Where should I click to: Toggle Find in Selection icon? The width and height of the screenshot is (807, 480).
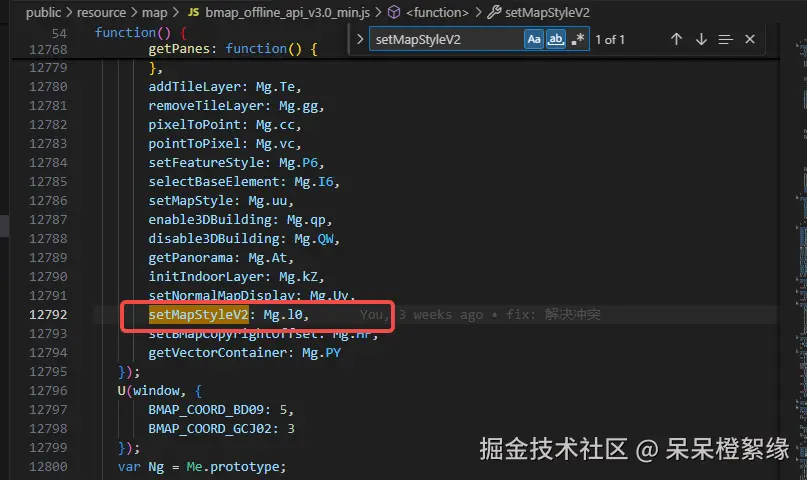[725, 39]
